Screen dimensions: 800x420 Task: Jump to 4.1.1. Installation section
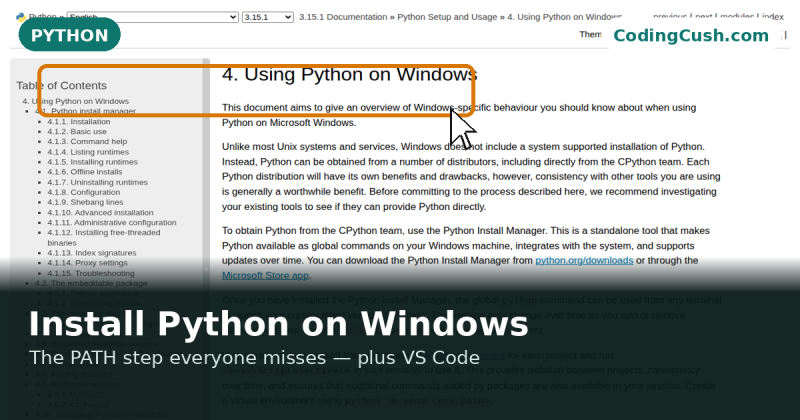coord(79,121)
